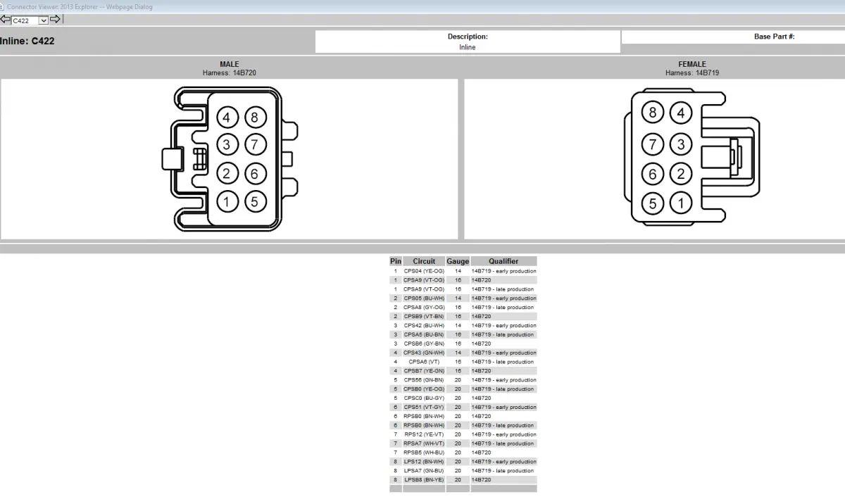The image size is (845, 504).
Task: Select circuit CPSB6 (GY-BN) cell
Action: [424, 344]
